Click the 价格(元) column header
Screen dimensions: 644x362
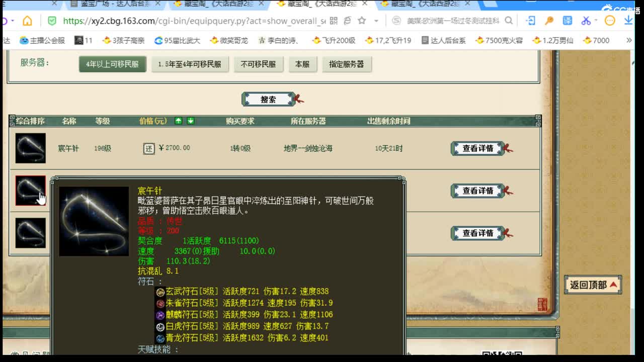coord(153,121)
